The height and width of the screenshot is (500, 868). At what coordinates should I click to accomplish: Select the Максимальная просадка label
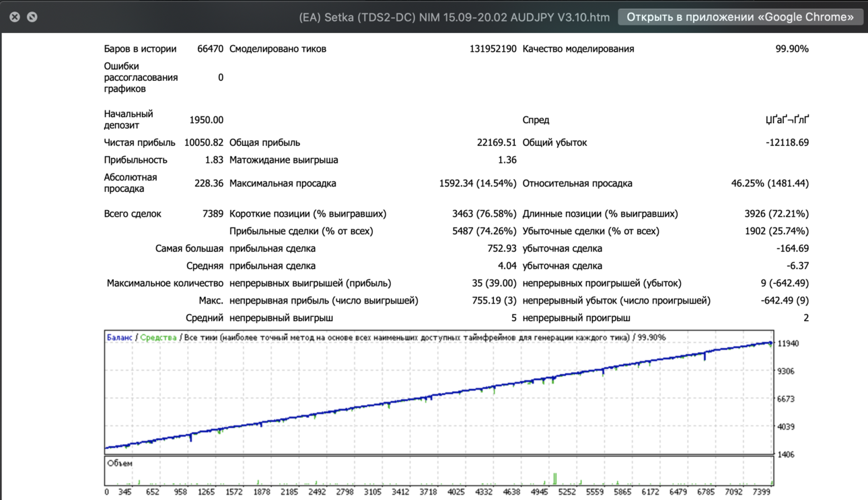point(283,183)
